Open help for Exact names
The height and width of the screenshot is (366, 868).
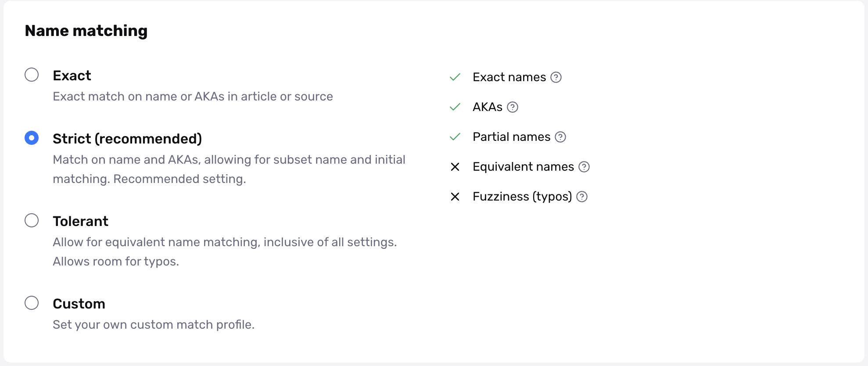(x=556, y=77)
